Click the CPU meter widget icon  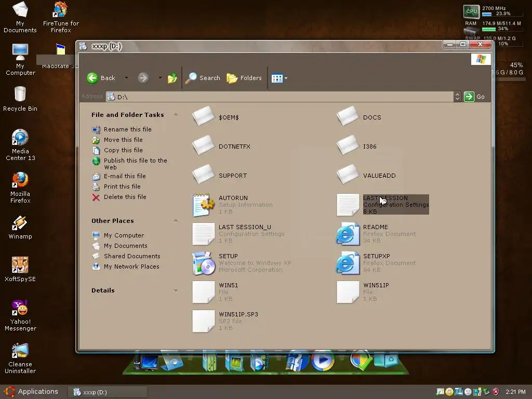(x=471, y=11)
